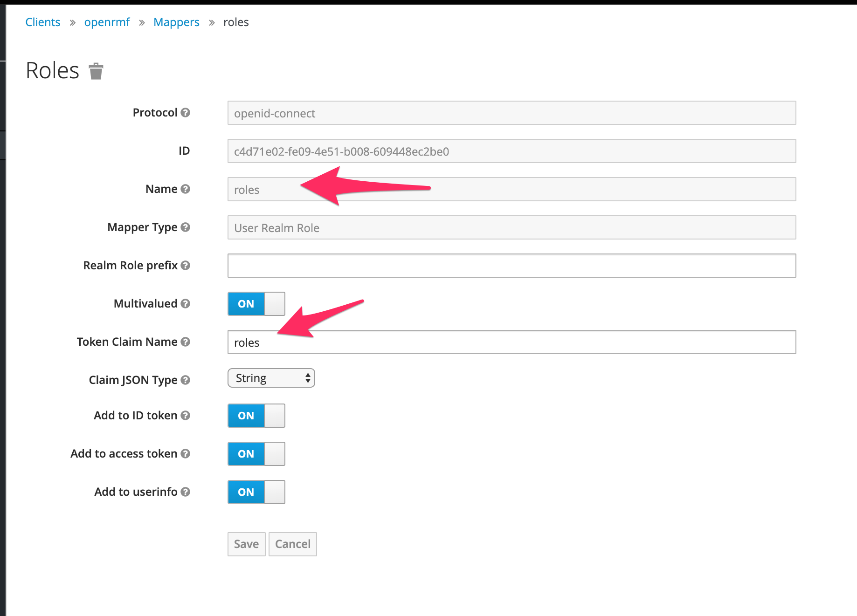Open the openrmf client breadcrumb link

(107, 22)
